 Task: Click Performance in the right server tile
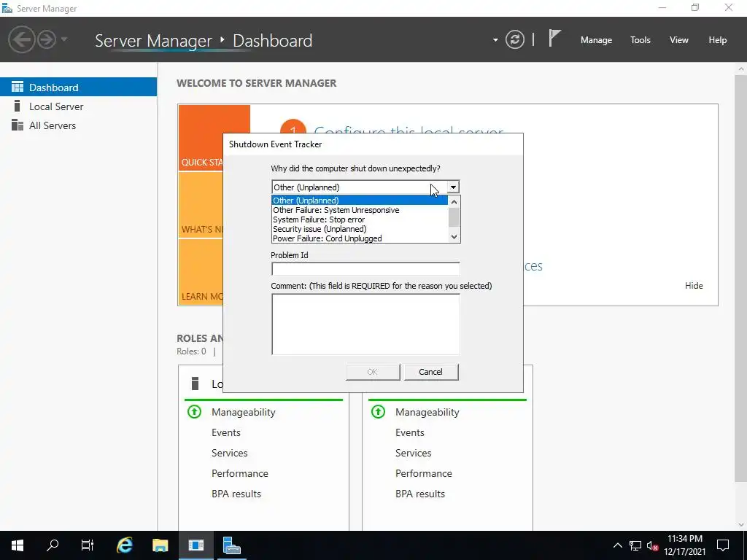(424, 473)
